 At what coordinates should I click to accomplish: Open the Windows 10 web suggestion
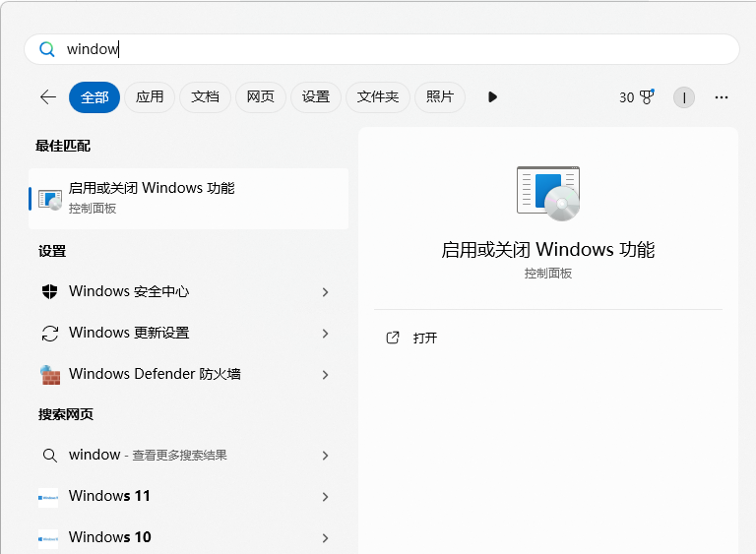189,536
